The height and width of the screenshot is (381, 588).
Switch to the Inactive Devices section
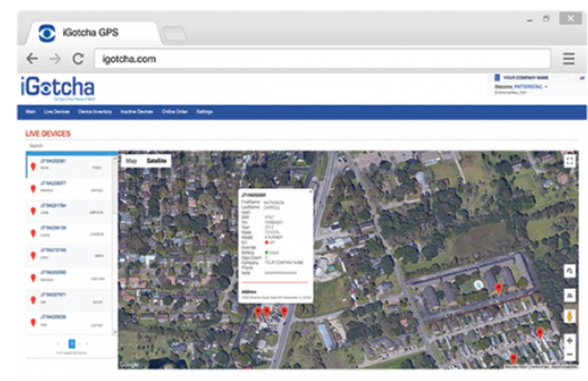[x=137, y=112]
